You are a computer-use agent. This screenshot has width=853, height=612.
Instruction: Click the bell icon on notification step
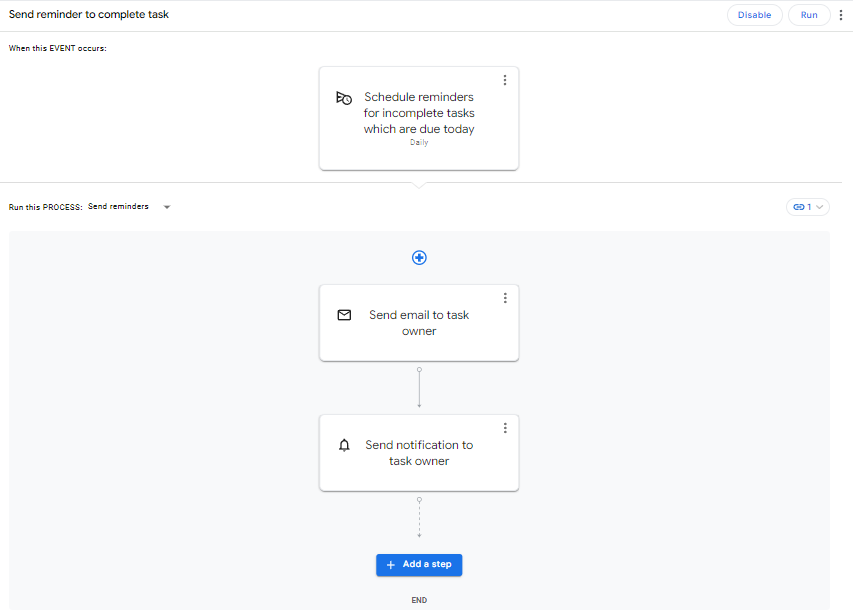[344, 446]
